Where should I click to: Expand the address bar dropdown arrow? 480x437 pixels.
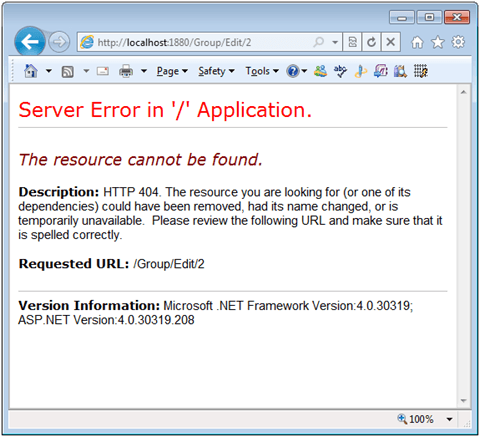click(x=335, y=42)
